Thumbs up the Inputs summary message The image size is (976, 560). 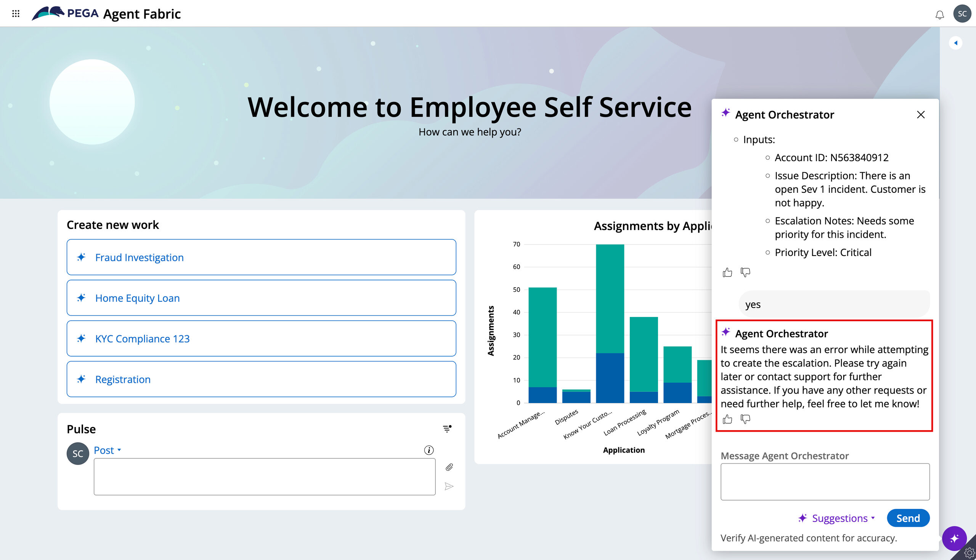click(x=727, y=272)
